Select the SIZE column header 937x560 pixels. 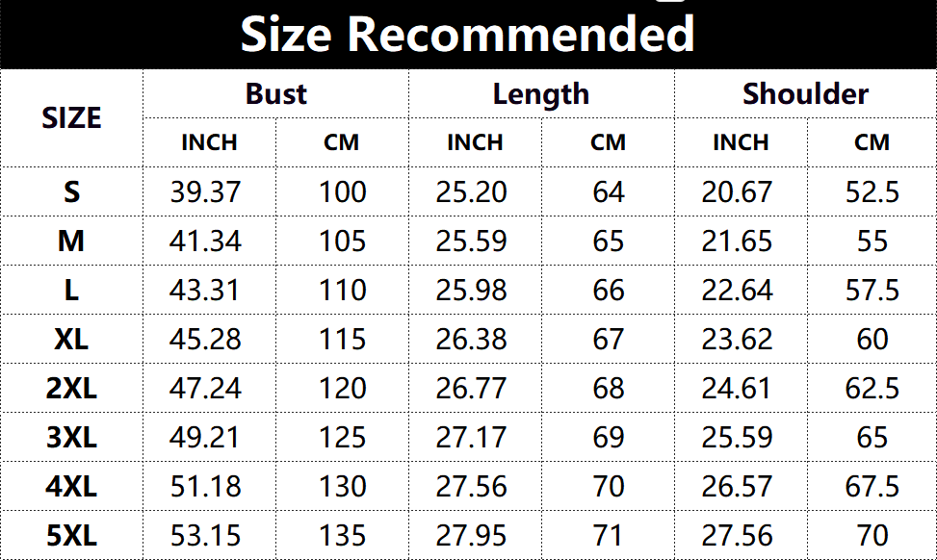click(x=71, y=118)
